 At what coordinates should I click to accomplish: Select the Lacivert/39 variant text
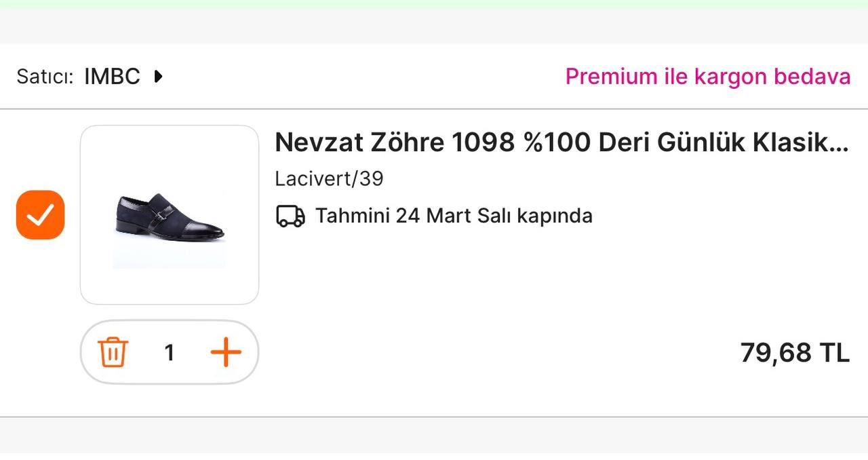coord(329,179)
